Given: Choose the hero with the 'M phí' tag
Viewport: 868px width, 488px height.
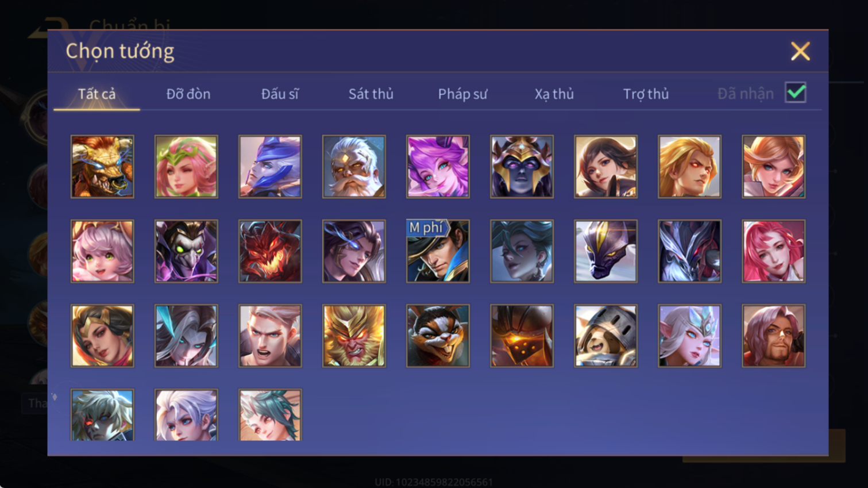Looking at the screenshot, I should (x=438, y=251).
